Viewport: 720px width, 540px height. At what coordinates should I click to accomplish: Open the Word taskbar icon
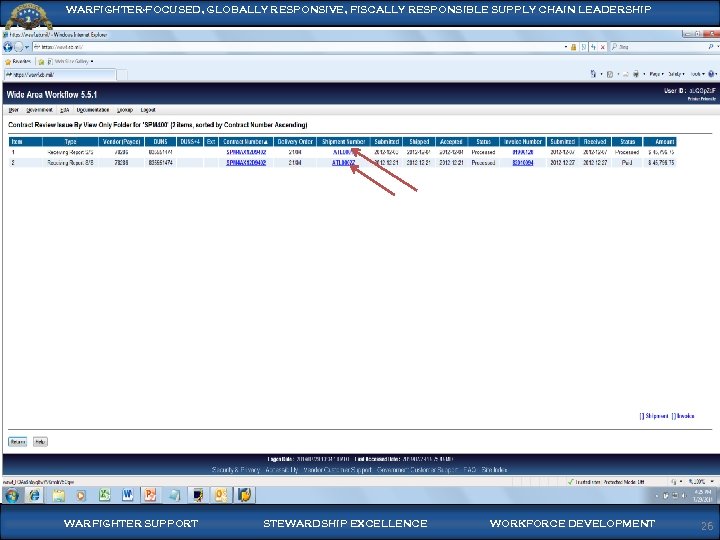point(128,495)
